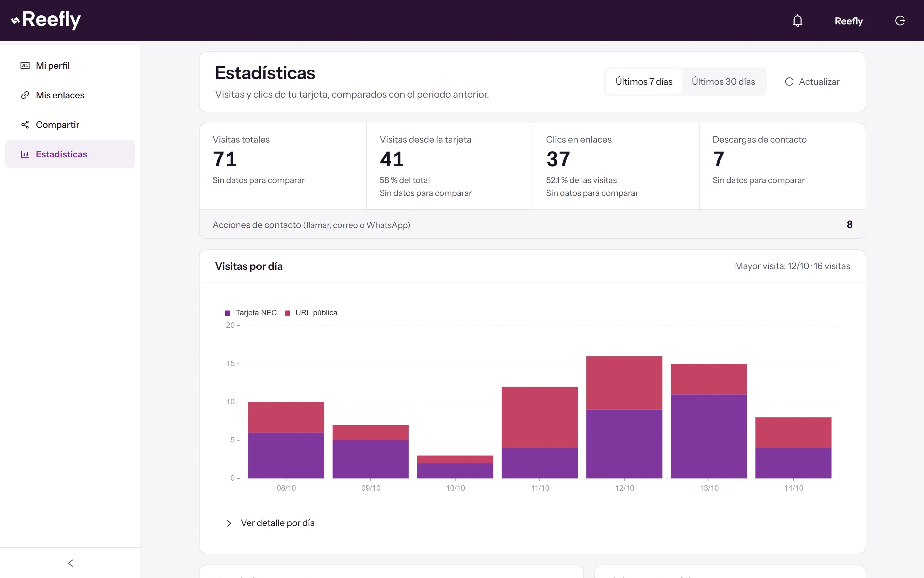
Task: Click the Mis enlaces link icon
Action: (25, 95)
